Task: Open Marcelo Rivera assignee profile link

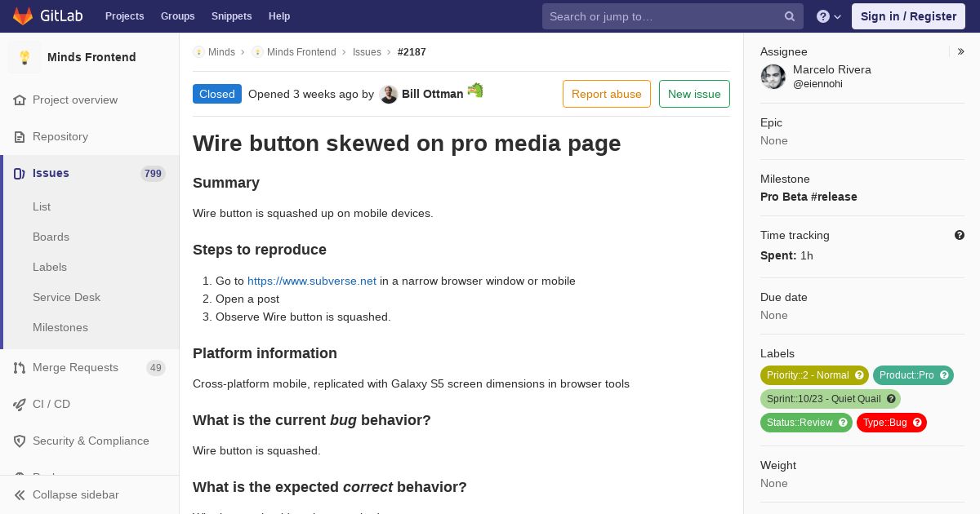Action: point(832,77)
